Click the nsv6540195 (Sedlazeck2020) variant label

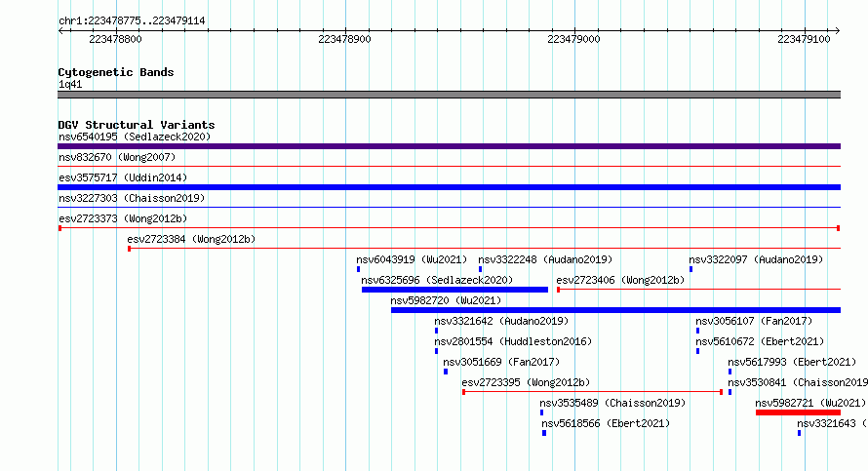(x=135, y=137)
